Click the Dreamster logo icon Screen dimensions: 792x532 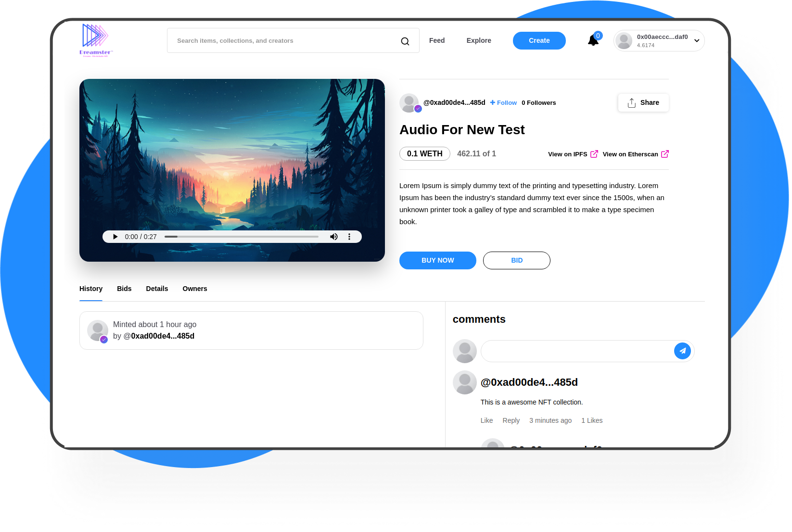tap(96, 40)
